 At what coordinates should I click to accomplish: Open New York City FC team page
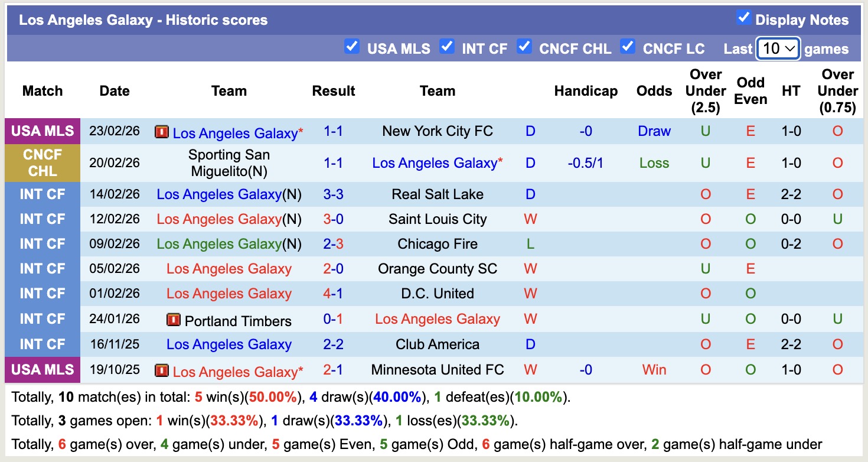[x=437, y=131]
